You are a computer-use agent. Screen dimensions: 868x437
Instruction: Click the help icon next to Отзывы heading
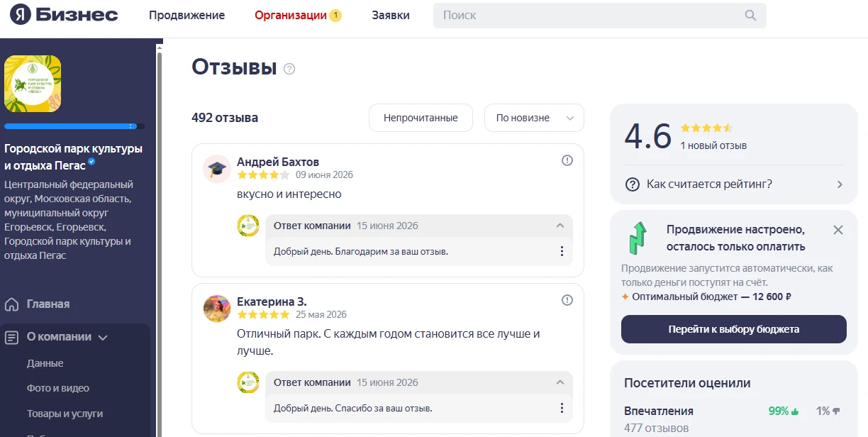click(x=289, y=69)
